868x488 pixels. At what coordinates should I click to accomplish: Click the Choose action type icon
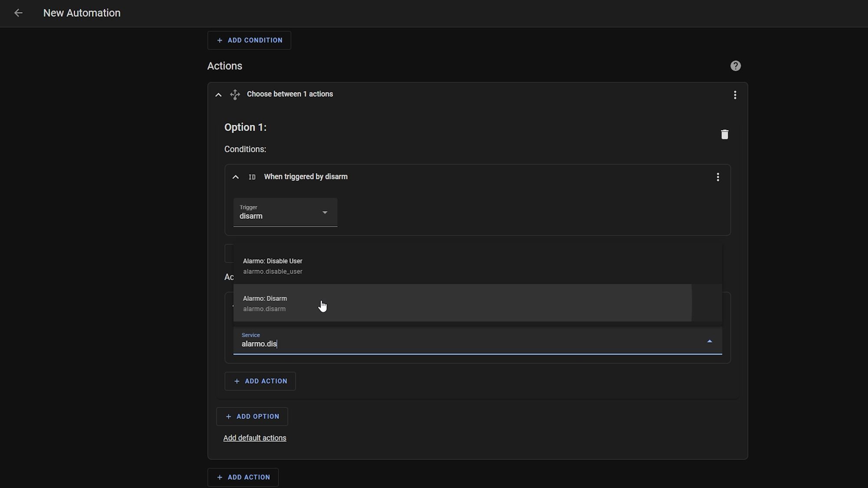point(235,95)
